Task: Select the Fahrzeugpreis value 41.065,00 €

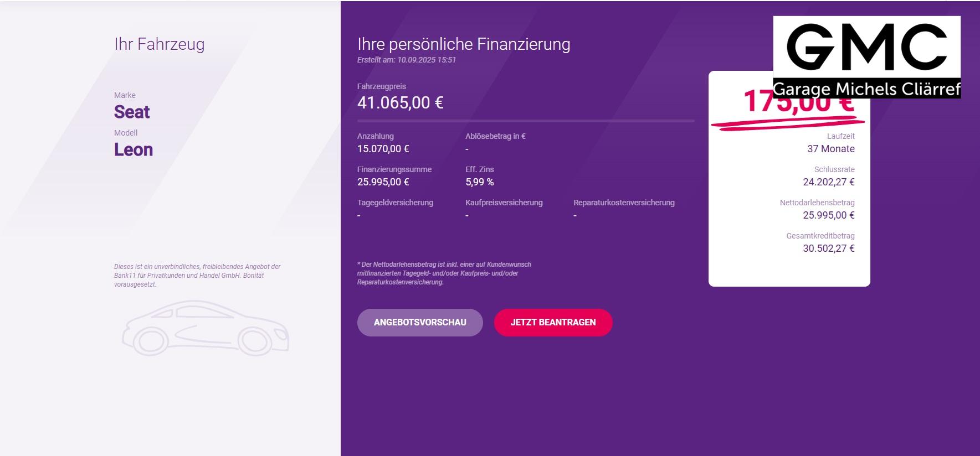Action: tap(400, 103)
